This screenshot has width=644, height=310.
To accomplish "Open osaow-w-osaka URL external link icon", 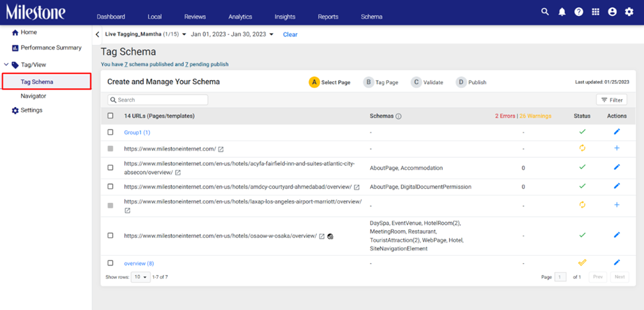I will click(x=322, y=237).
